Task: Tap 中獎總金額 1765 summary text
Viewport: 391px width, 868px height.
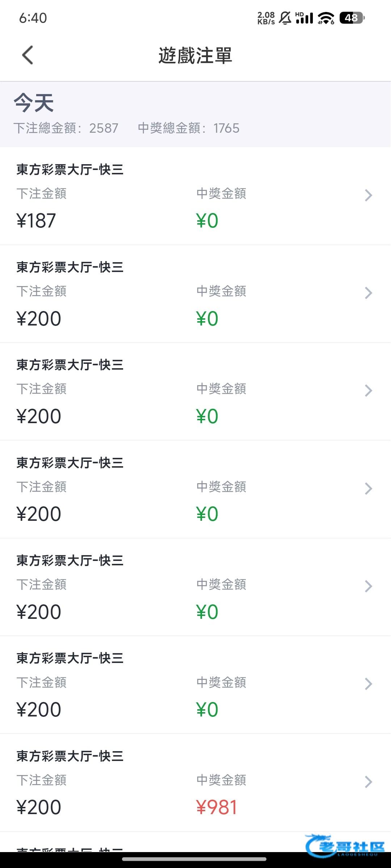Action: coord(189,128)
